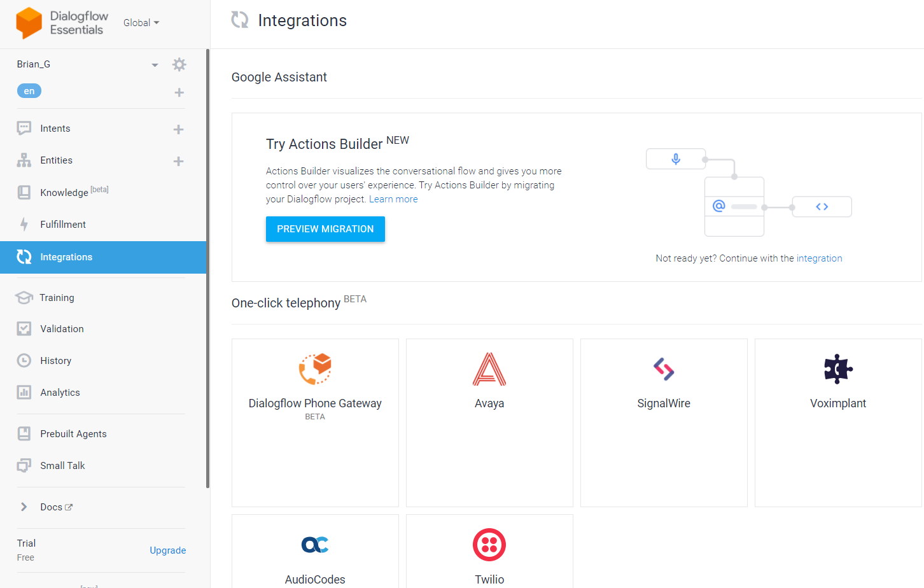Open the Voximplant telephony card
Image resolution: width=924 pixels, height=588 pixels.
coord(838,423)
